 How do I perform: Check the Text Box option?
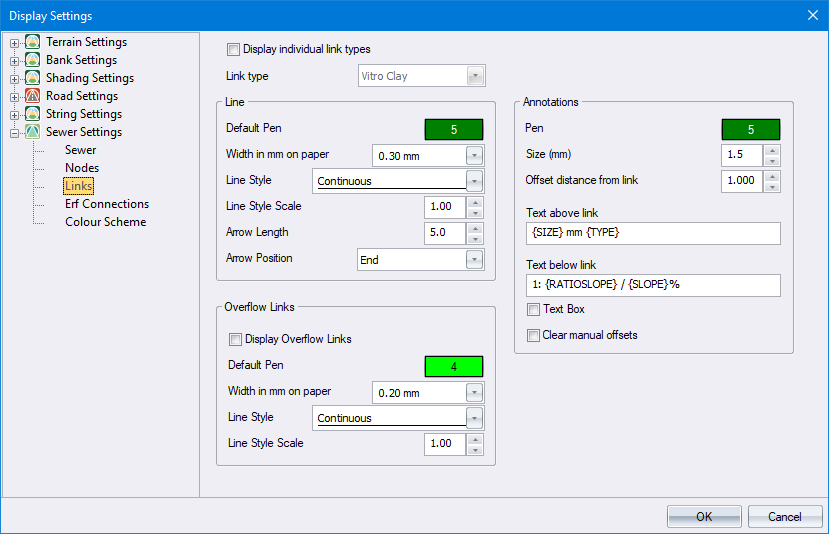(x=534, y=310)
